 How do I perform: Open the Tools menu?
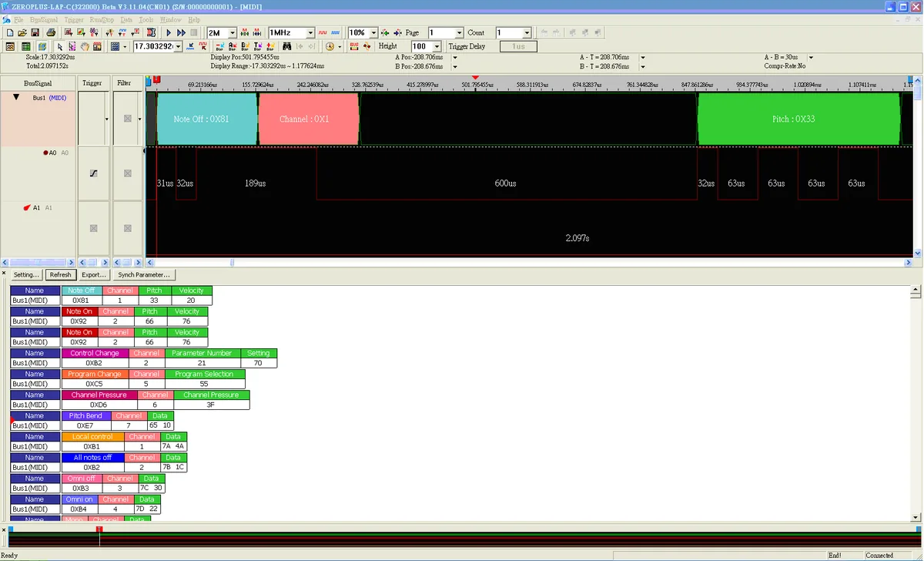click(x=146, y=19)
